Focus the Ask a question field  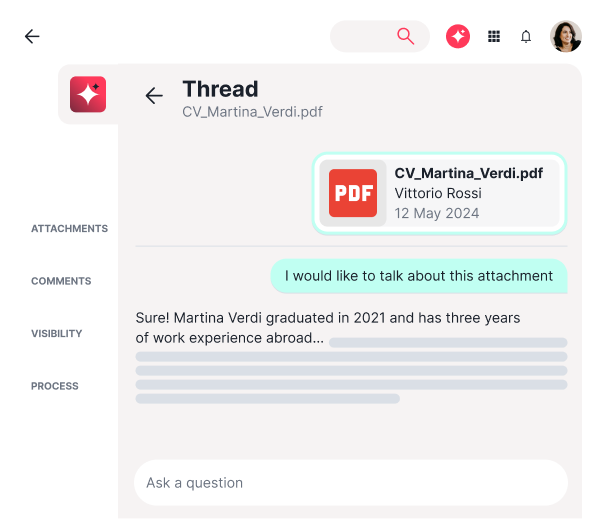[x=350, y=483]
